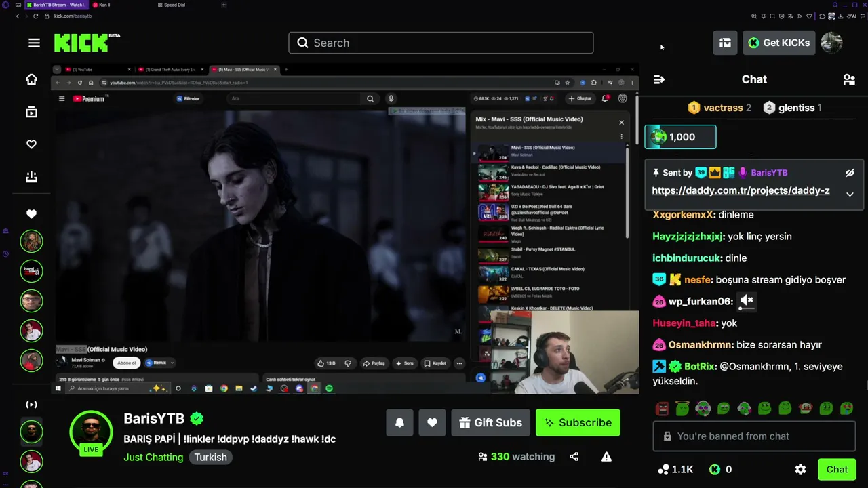Click the 330 watching viewer count
Image resolution: width=868 pixels, height=488 pixels.
click(516, 457)
